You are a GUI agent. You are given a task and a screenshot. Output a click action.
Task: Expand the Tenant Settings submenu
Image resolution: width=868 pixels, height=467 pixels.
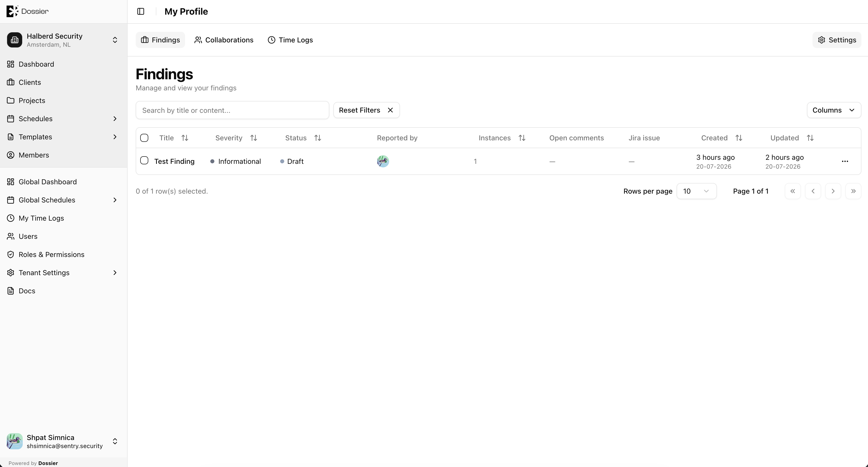pos(115,273)
